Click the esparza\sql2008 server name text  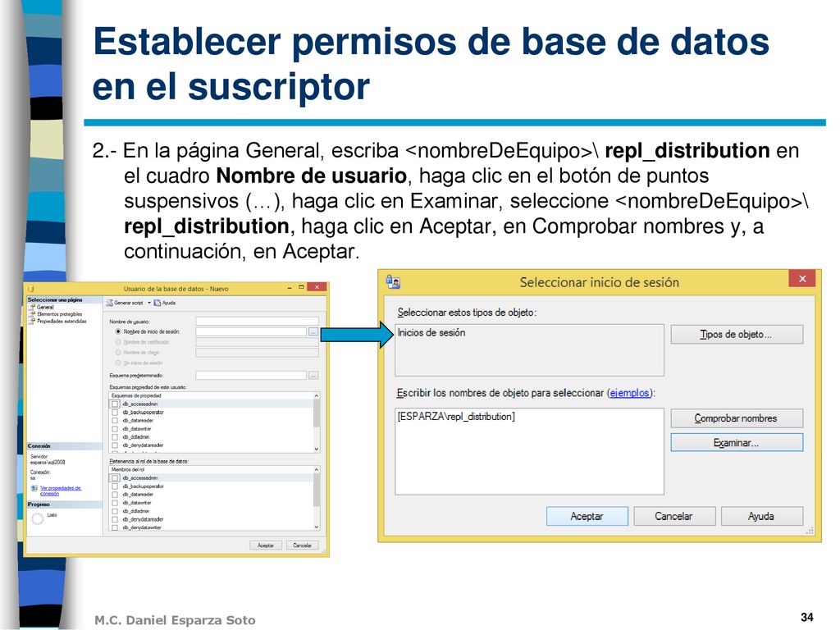[x=48, y=463]
